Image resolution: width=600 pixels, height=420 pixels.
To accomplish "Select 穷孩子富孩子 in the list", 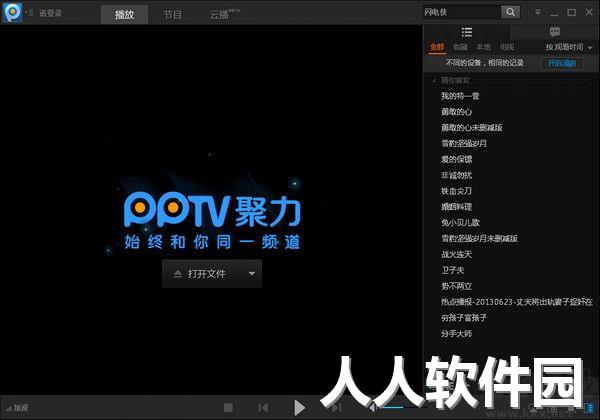I will pyautogui.click(x=464, y=318).
